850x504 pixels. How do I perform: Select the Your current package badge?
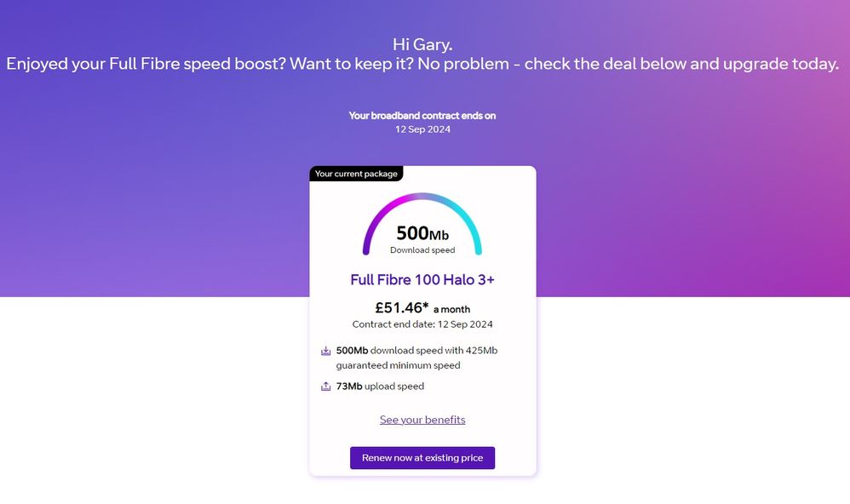(356, 174)
